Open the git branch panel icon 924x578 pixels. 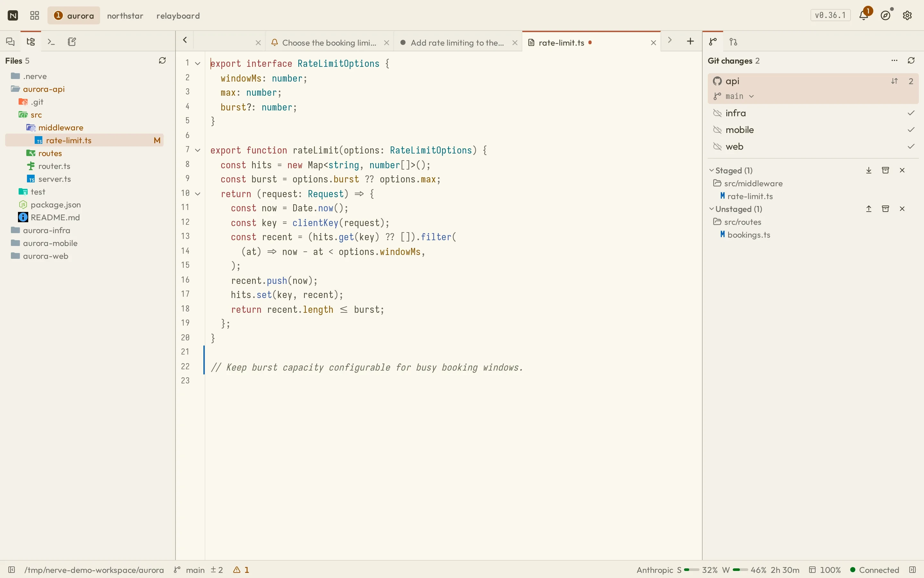(x=713, y=42)
